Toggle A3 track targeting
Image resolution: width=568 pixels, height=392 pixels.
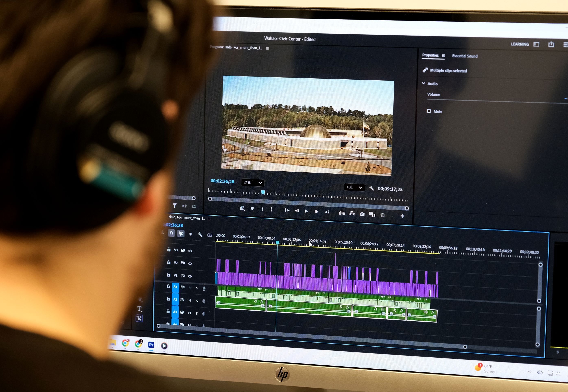pos(175,312)
